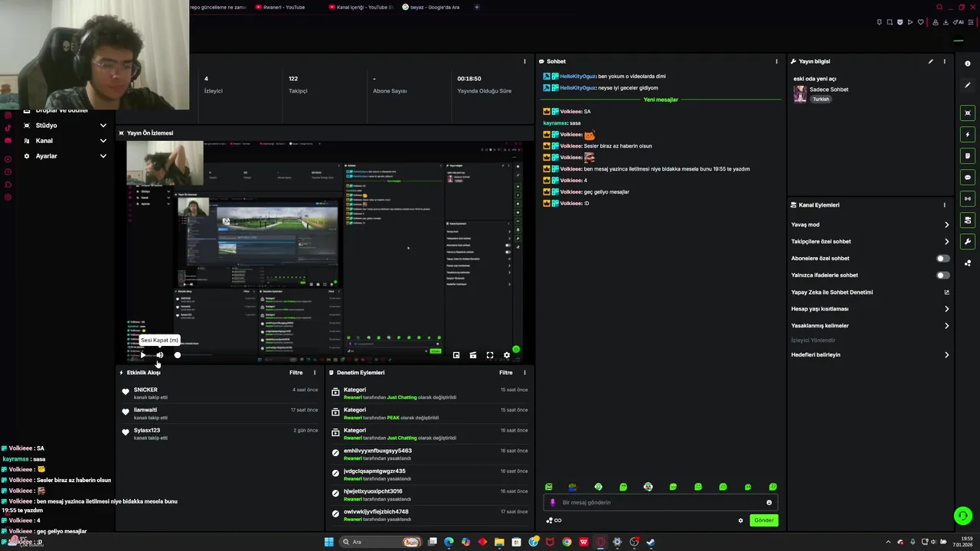Toggle activity feed lightning widget in sidebar
Viewport: 980px width, 551px height.
(x=968, y=135)
